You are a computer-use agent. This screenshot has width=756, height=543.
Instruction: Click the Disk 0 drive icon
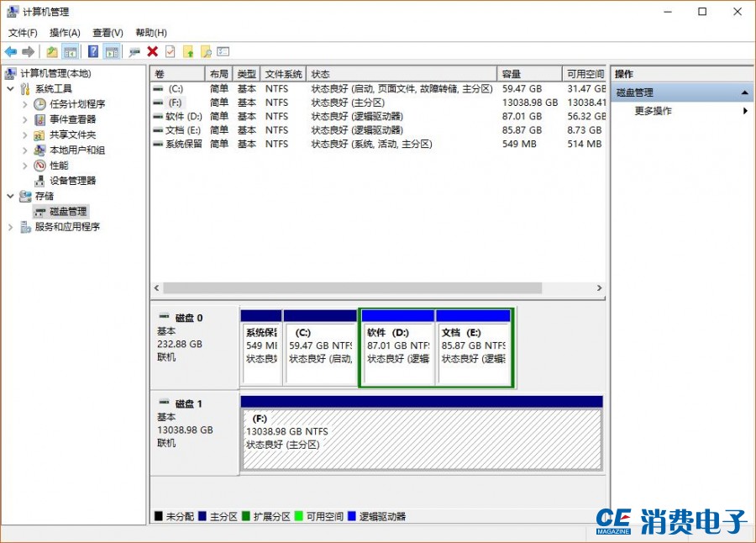[x=165, y=317]
